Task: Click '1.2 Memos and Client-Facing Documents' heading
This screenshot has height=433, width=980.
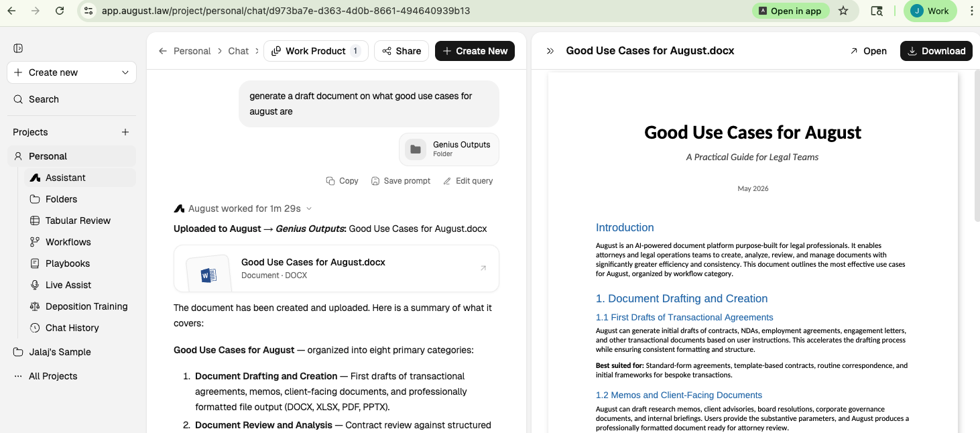Action: pos(679,395)
